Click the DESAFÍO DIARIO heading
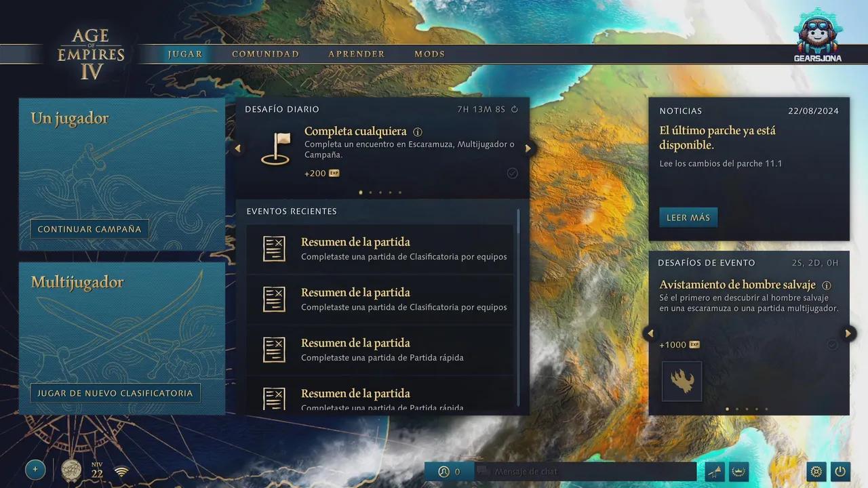The width and height of the screenshot is (868, 488). pos(282,109)
